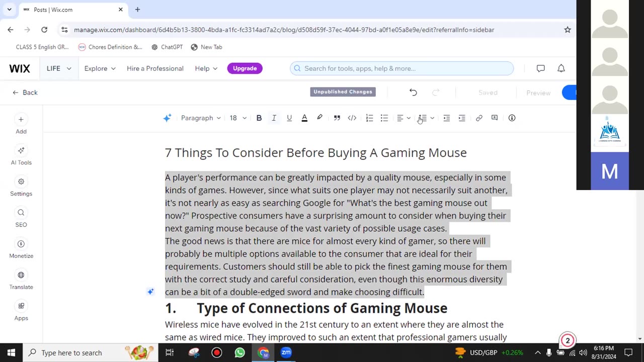
Task: Click the Wix logo
Action: pos(20,68)
